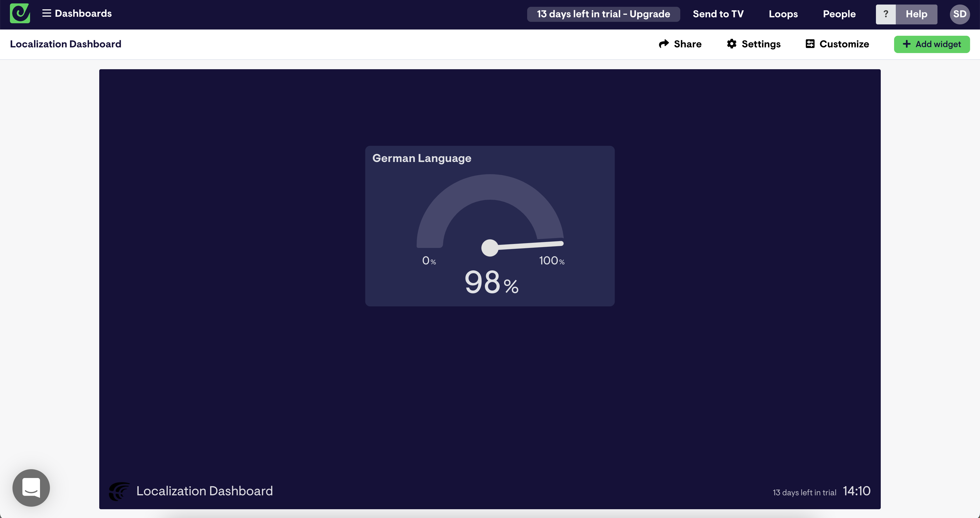Image resolution: width=980 pixels, height=518 pixels.
Task: Click the Localization Dashboard title in the header
Action: click(66, 44)
